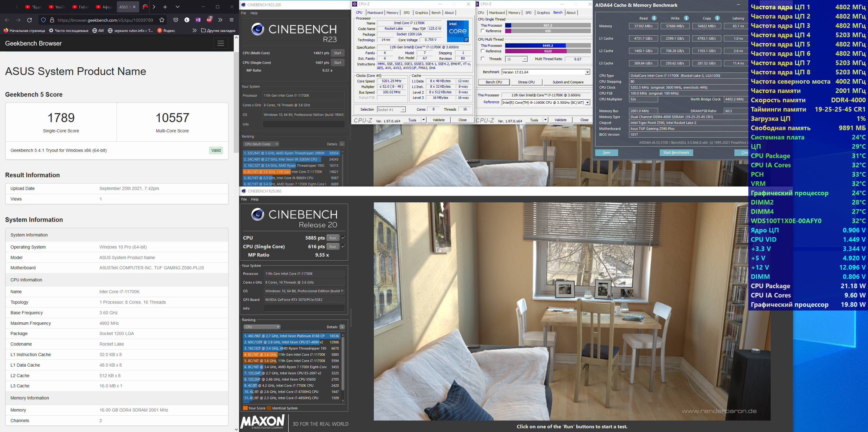This screenshot has width=868, height=432.
Task: Switch to the Mainboard tab in the first CPU-Z
Action: click(375, 13)
